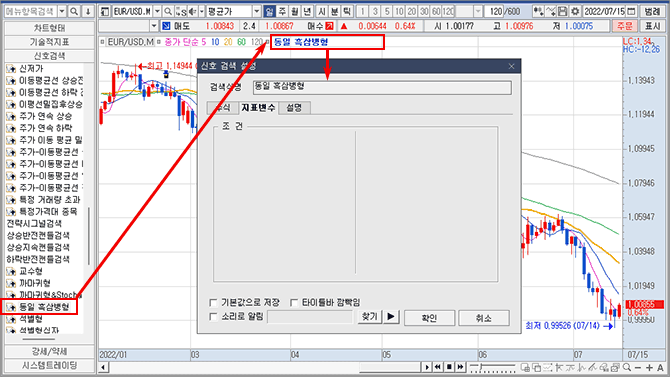Screen dimensions: 670x377
Task: Click the 취소 button
Action: [483, 318]
